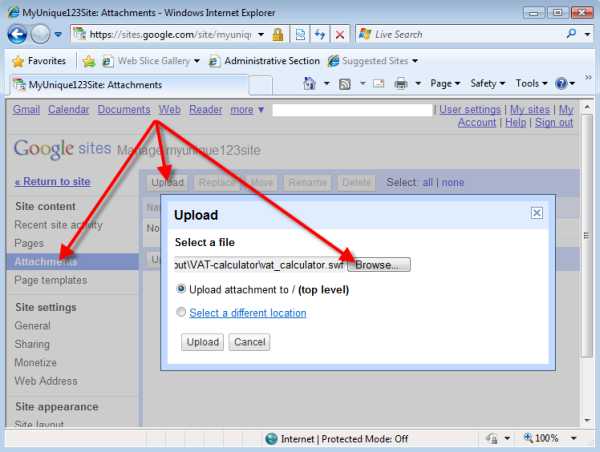The image size is (600, 452).
Task: Click the Live Search magnifier icon
Action: point(571,34)
